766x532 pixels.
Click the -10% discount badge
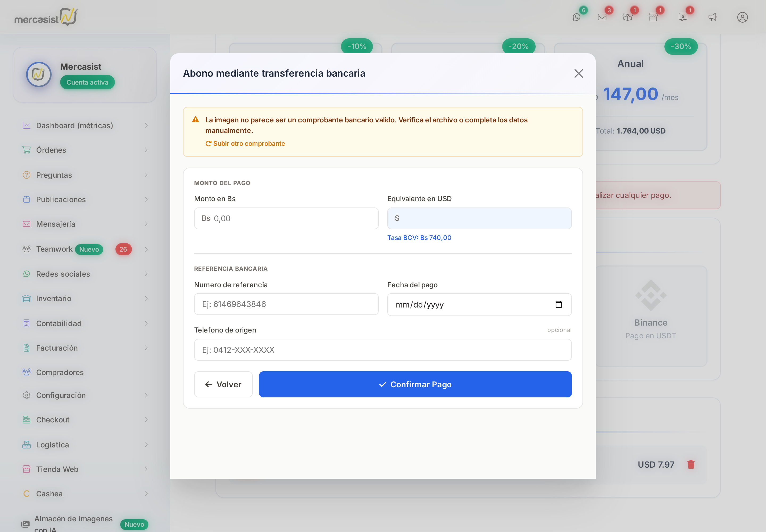tap(357, 46)
